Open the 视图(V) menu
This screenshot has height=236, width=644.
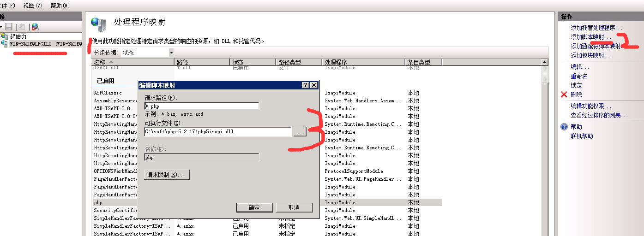(32, 6)
